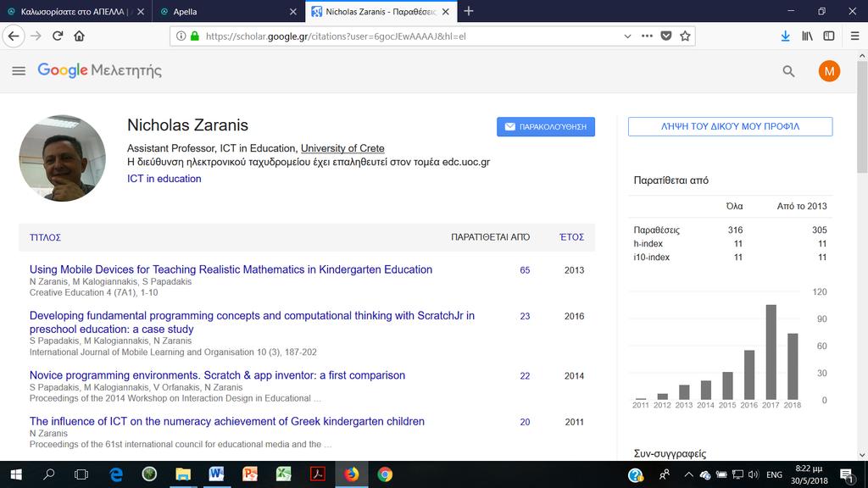The image size is (868, 488).
Task: View the 23 citations count
Action: pyautogui.click(x=525, y=316)
